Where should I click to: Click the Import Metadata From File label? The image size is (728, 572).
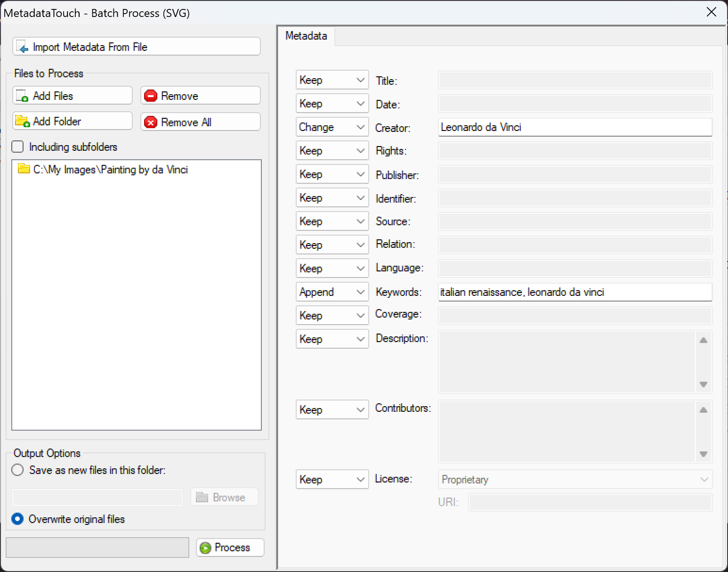click(90, 47)
